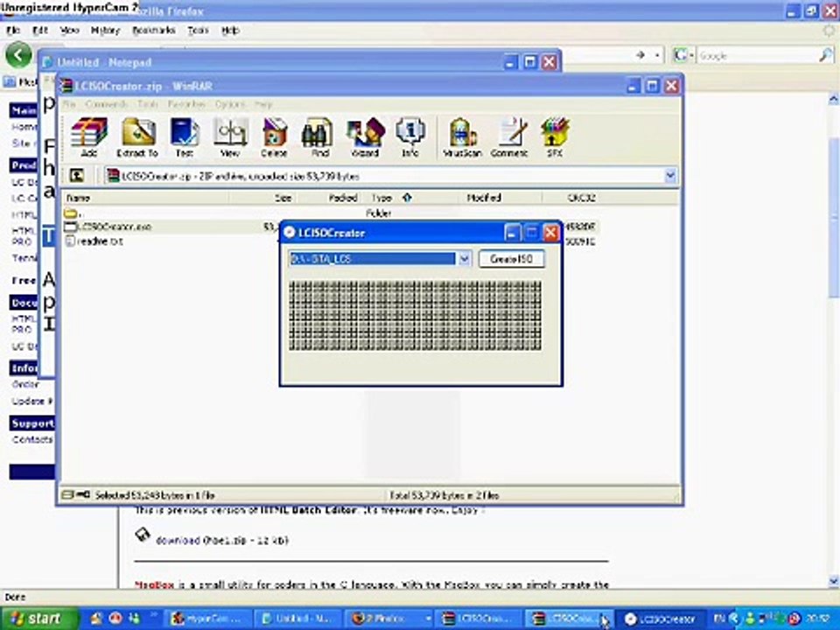This screenshot has height=630, width=840.
Task: Open Firefox History menu
Action: tap(105, 31)
